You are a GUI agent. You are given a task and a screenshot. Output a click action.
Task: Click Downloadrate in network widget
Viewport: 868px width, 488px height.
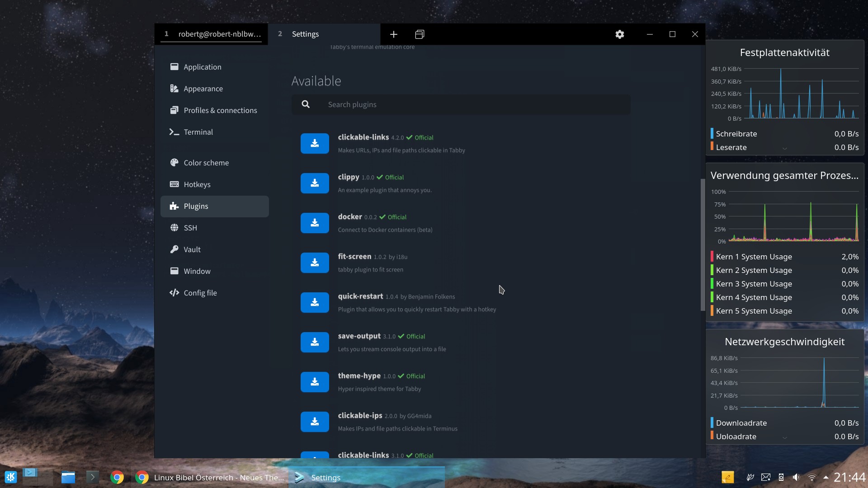pos(741,423)
